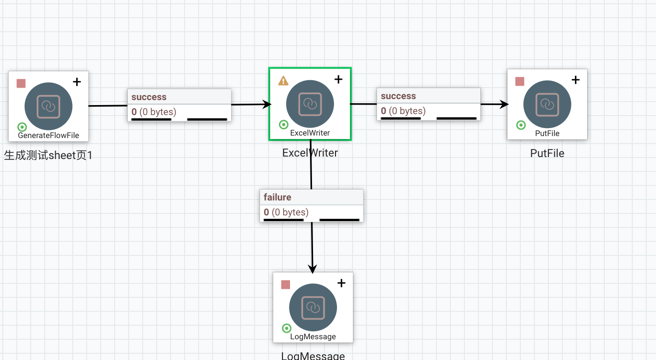
Task: Click the red stopped indicator on LogMessage
Action: [286, 285]
